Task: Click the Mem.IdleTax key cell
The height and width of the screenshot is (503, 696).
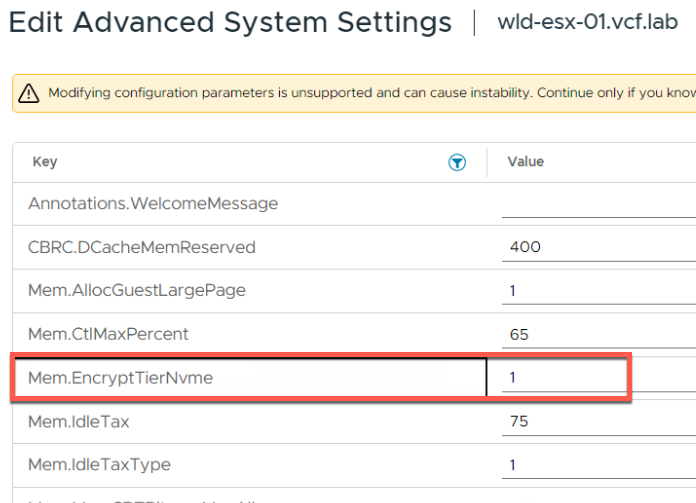Action: pyautogui.click(x=79, y=422)
